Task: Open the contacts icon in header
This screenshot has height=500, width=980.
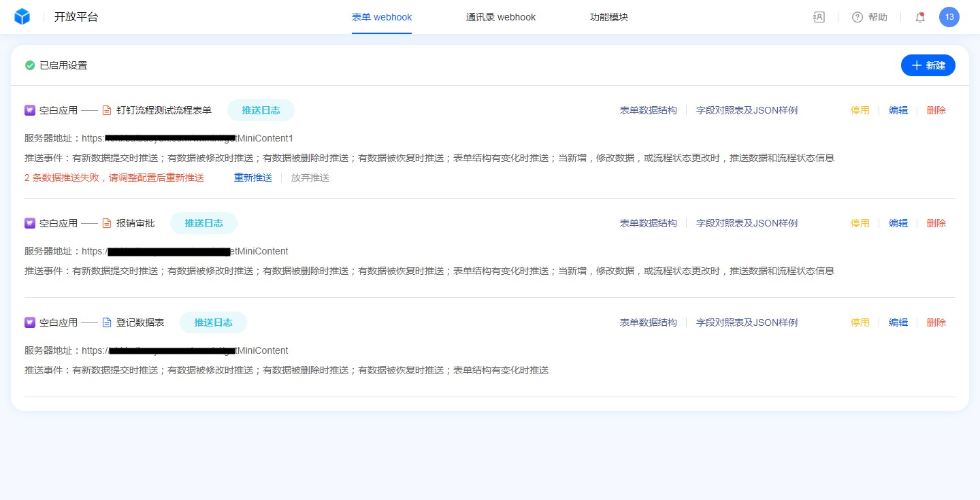Action: coord(819,17)
